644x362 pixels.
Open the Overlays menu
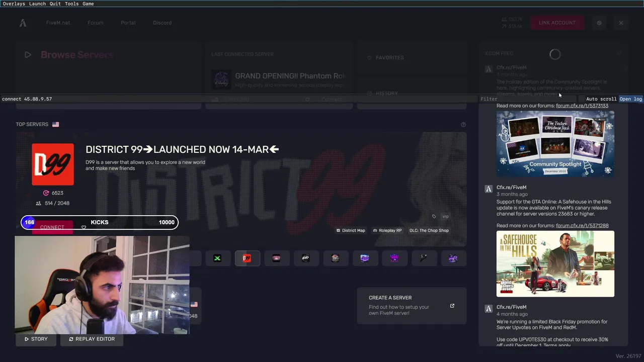(14, 4)
